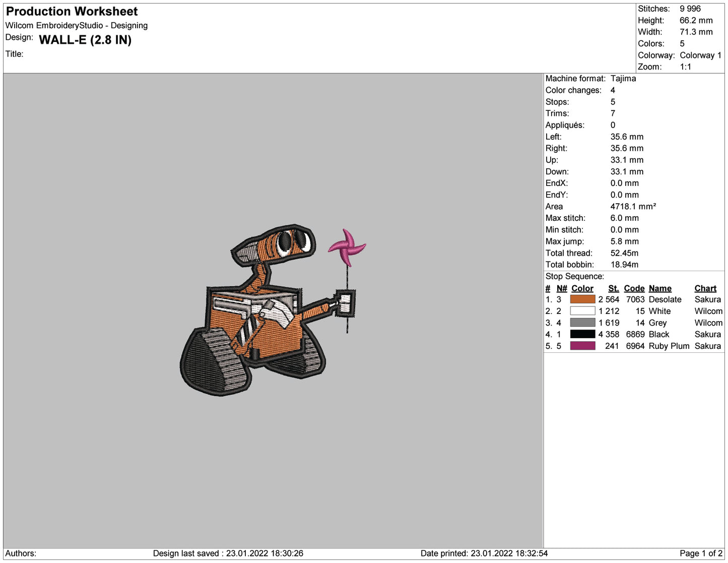Click the Zoom 1:1 value
Screen dimensions: 728x563
click(686, 67)
